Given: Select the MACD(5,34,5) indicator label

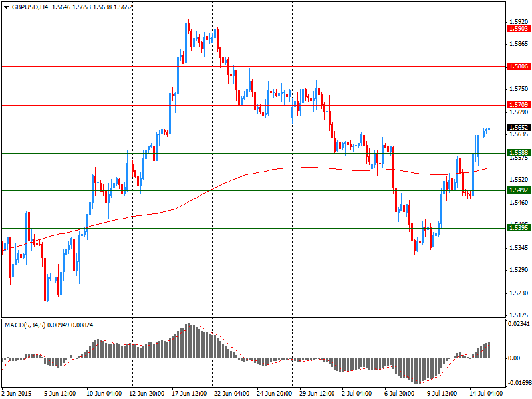Looking at the screenshot, I should 25,325.
